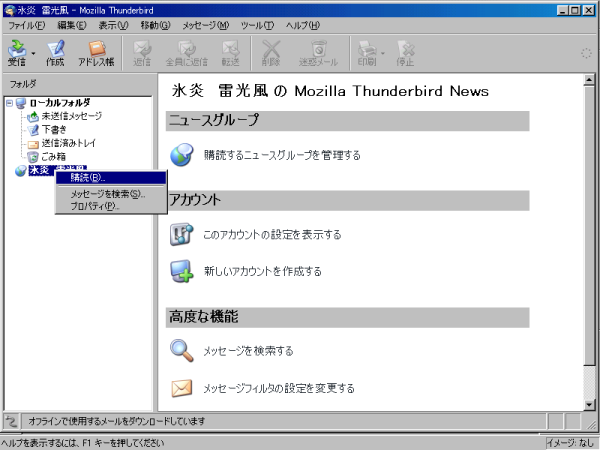Click the vertical scrollbar thumb
Screen dimensions: 600x450
pos(589,225)
